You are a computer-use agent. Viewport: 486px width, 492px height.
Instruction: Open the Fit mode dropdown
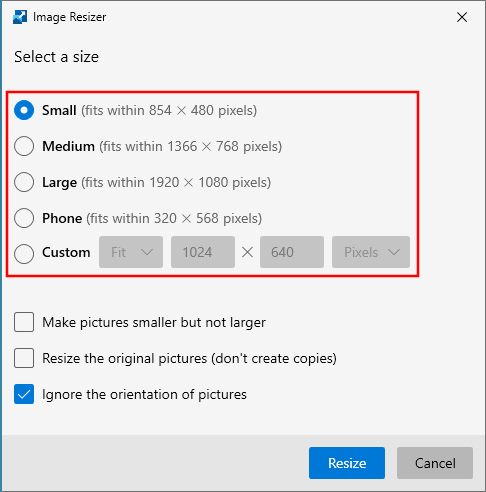(x=131, y=252)
